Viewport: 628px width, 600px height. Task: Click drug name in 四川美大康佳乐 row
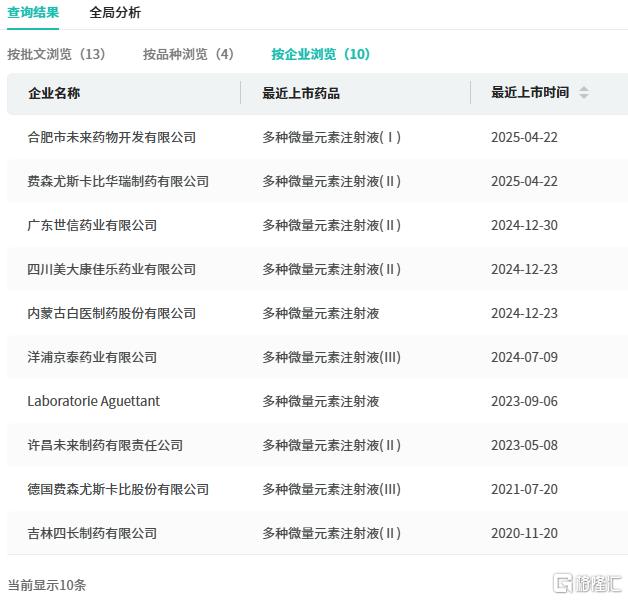coord(332,270)
